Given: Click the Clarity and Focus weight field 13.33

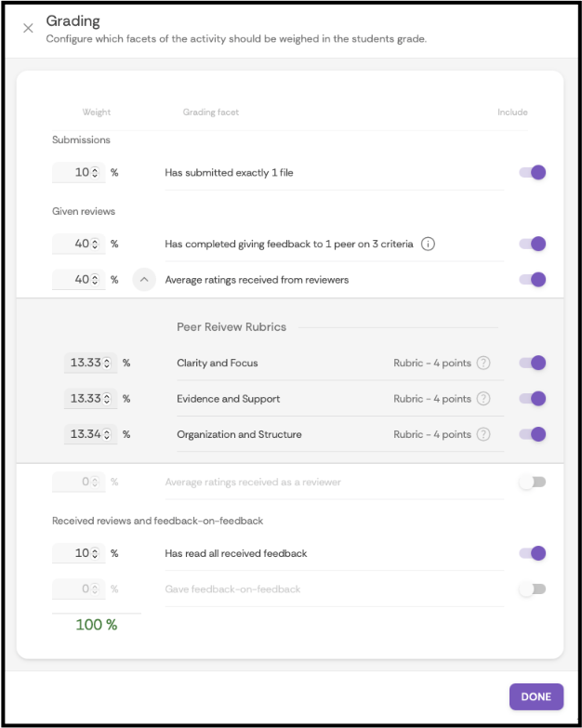Looking at the screenshot, I should (x=86, y=363).
